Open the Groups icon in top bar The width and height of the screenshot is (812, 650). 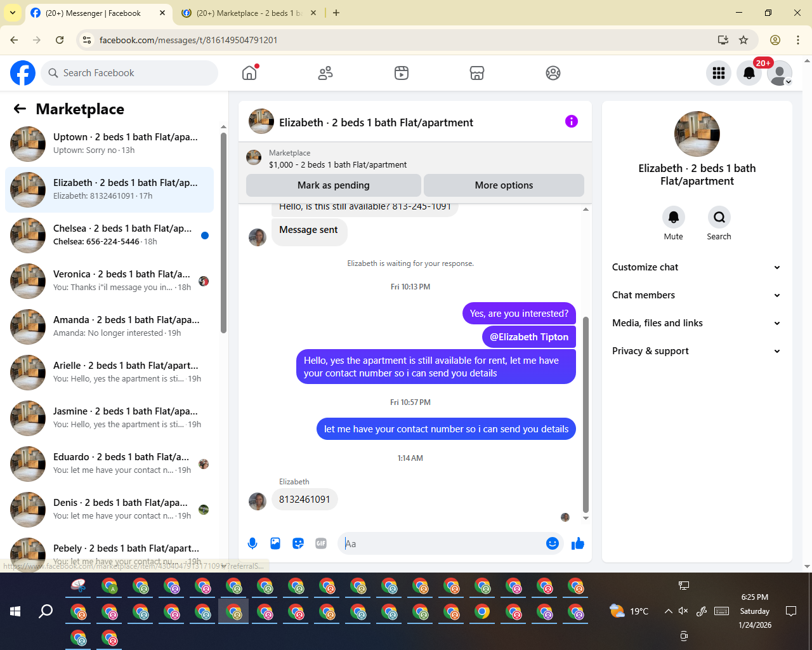553,73
